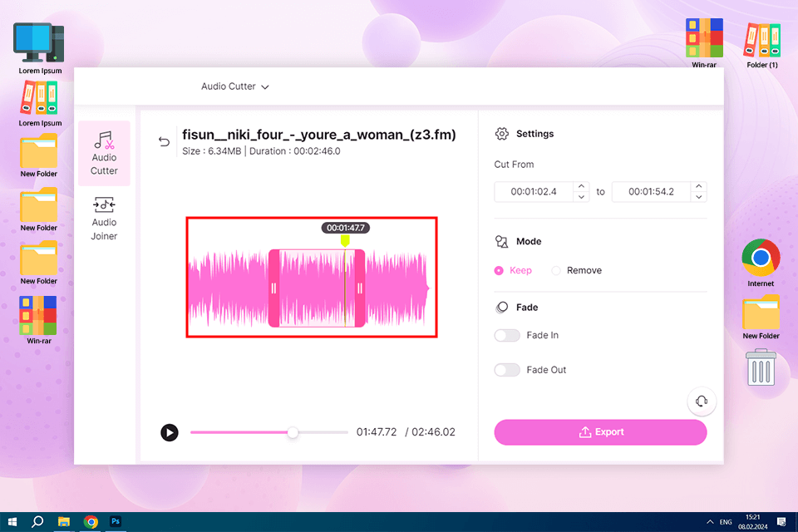This screenshot has height=532, width=798.
Task: Click the left trim handle on waveform
Action: (x=273, y=288)
